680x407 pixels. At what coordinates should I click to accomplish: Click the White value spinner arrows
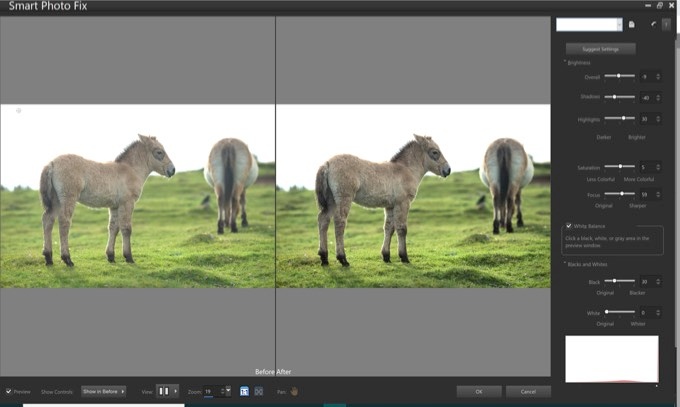(658, 312)
